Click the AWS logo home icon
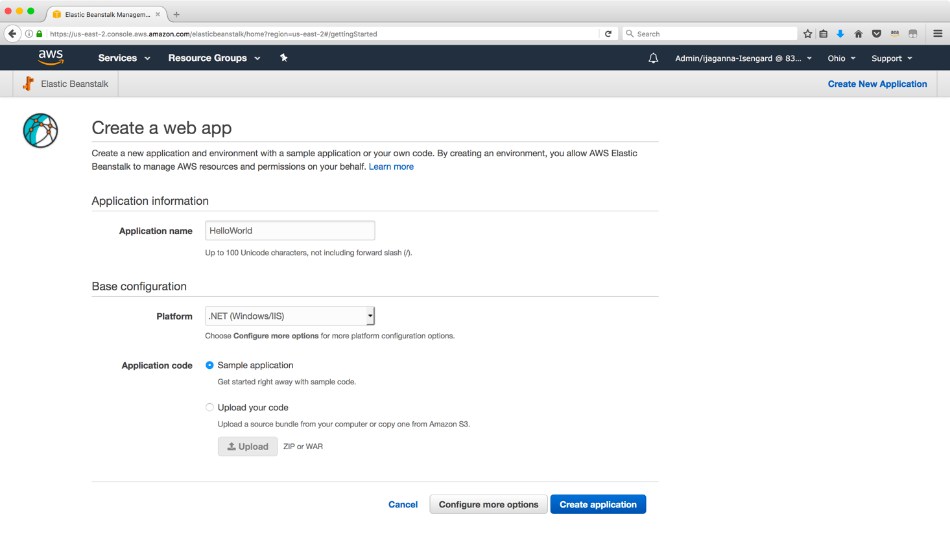Screen dimensions: 950x560 51,58
